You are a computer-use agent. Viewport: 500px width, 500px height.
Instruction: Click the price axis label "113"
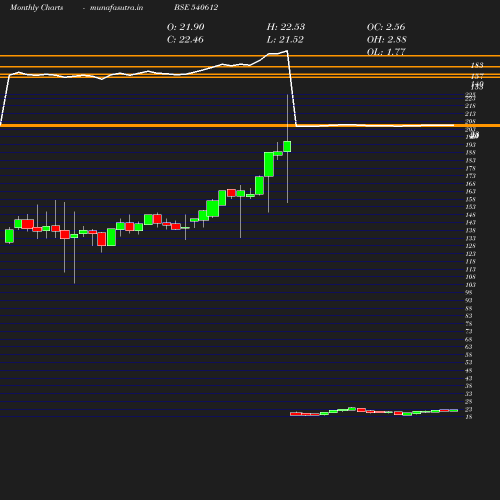[470, 269]
